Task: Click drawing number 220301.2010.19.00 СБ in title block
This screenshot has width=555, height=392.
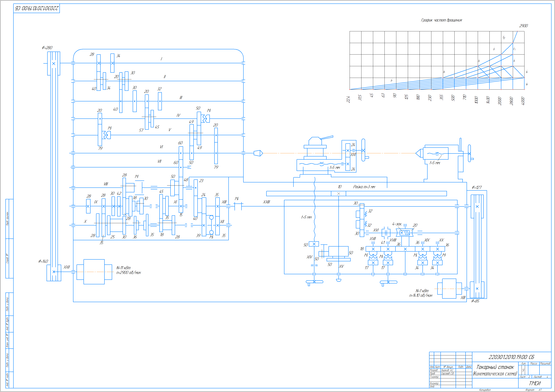Action: pos(511,357)
